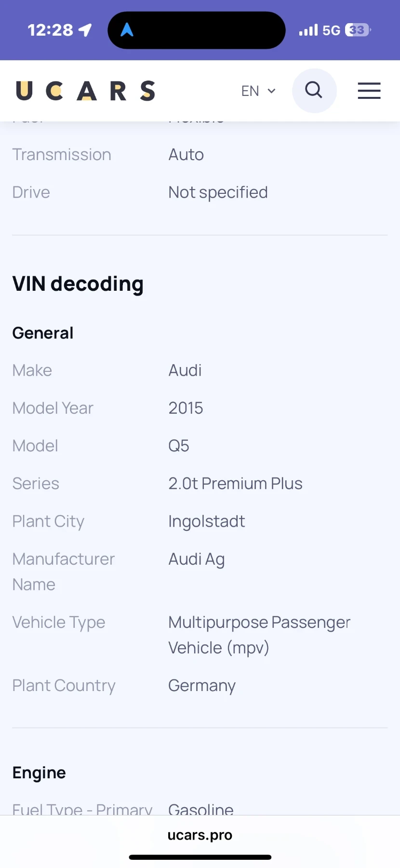Tap the battery level indicator
The image size is (400, 868).
(358, 30)
